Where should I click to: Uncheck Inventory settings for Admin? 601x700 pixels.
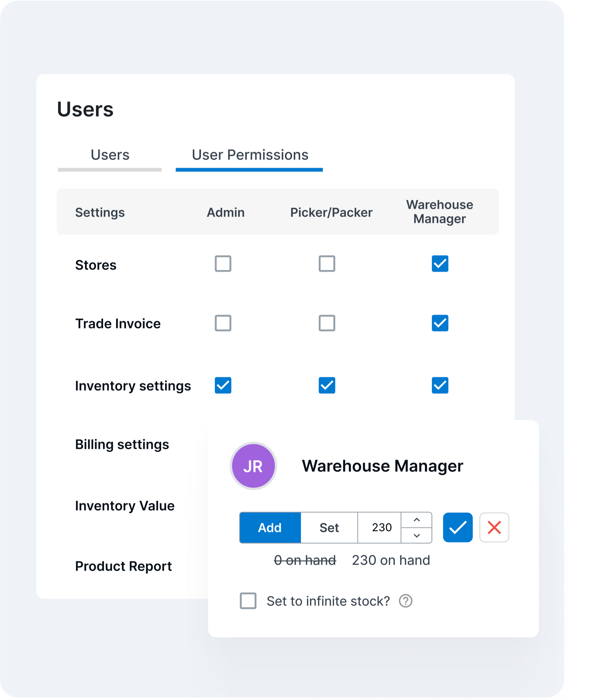223,385
